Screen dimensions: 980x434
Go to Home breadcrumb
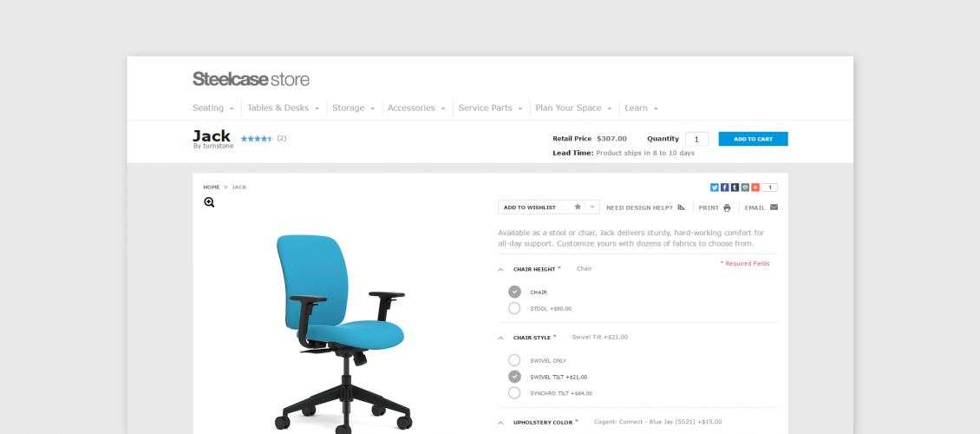(x=212, y=187)
